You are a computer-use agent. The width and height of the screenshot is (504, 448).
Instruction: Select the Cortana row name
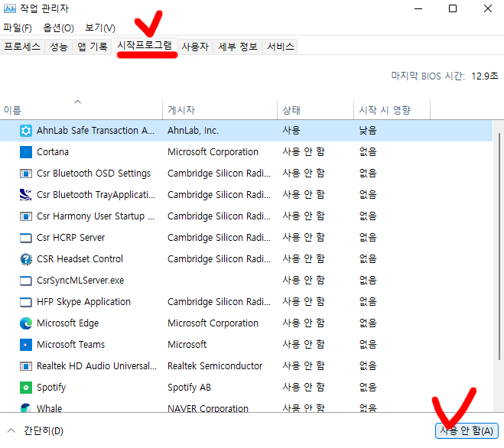tap(53, 152)
